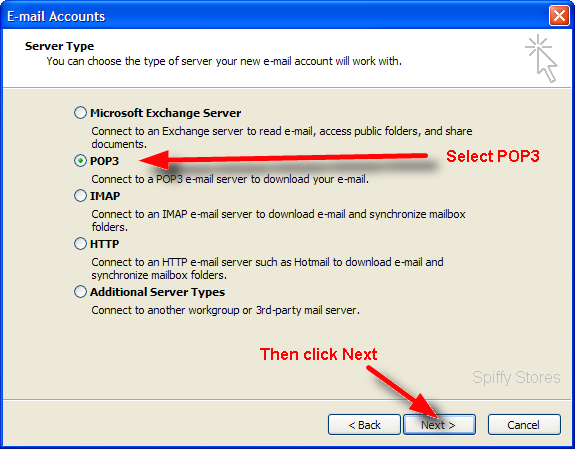Return to previous step with Back
Viewport: 575px width, 449px height.
pyautogui.click(x=364, y=425)
